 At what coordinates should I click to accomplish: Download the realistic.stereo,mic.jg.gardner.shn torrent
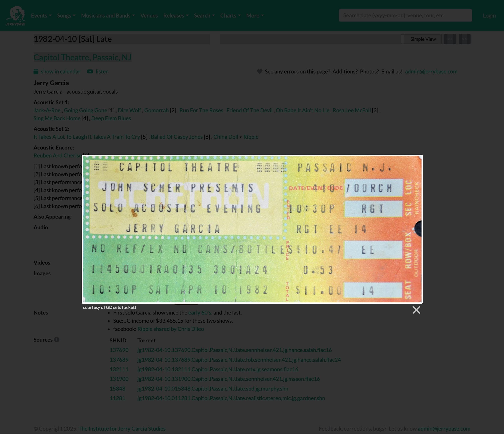coord(231,398)
